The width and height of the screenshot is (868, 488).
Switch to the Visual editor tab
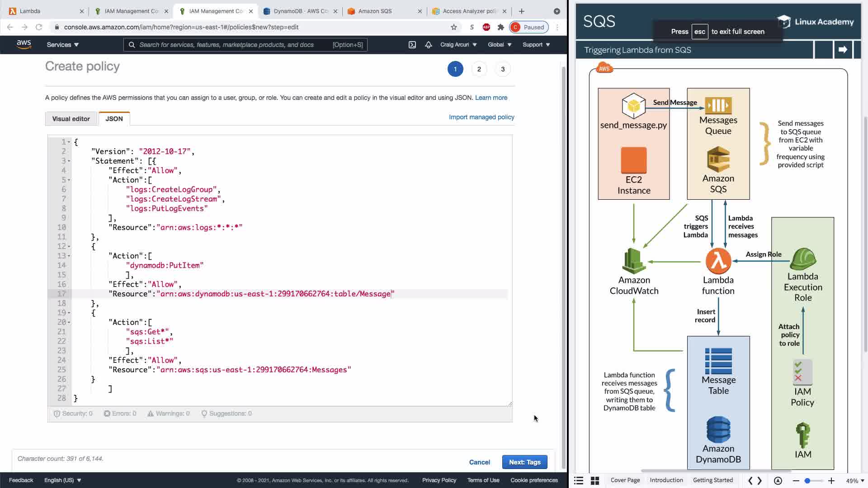[x=71, y=119]
